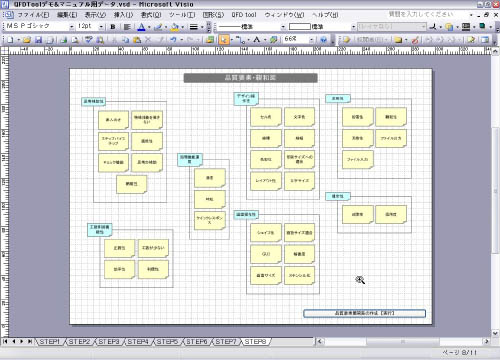Open the QFD tool menu

click(x=244, y=15)
